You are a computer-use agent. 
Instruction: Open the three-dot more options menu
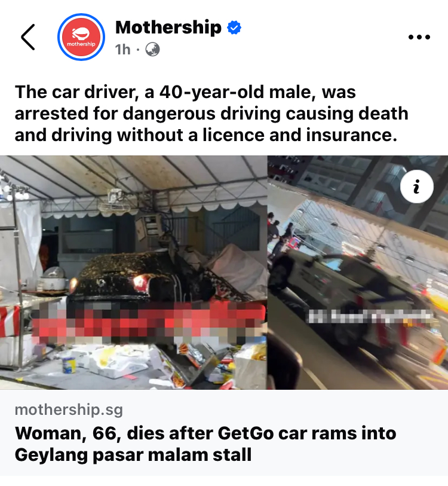(419, 37)
